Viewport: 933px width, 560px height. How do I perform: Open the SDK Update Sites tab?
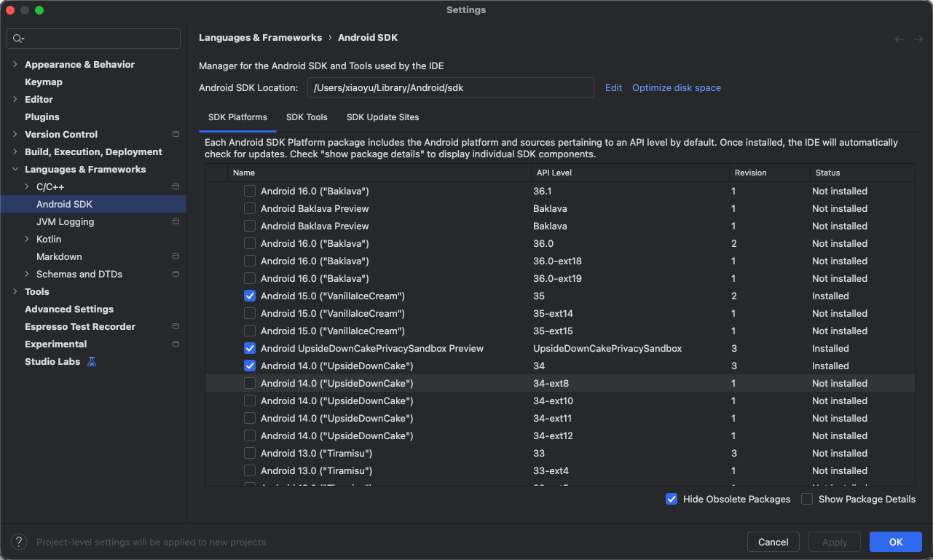[382, 117]
